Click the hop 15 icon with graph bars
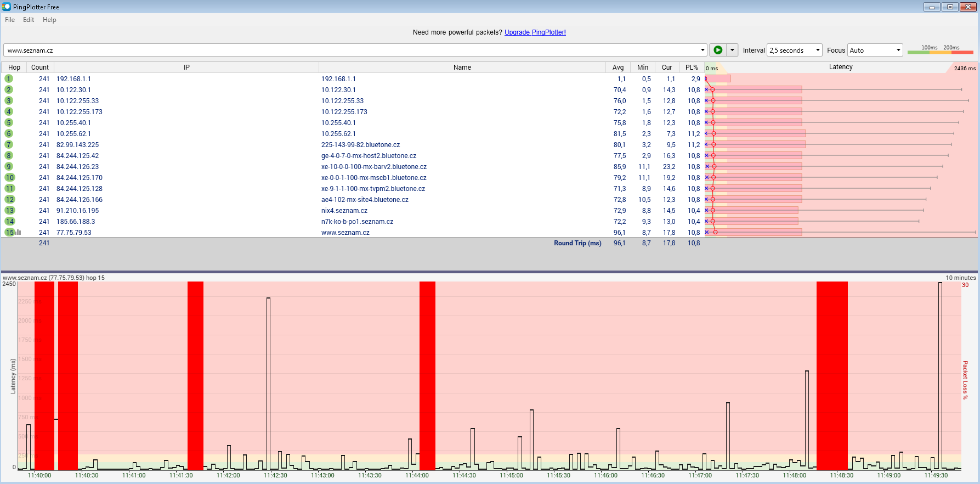The height and width of the screenshot is (484, 980). [12, 232]
